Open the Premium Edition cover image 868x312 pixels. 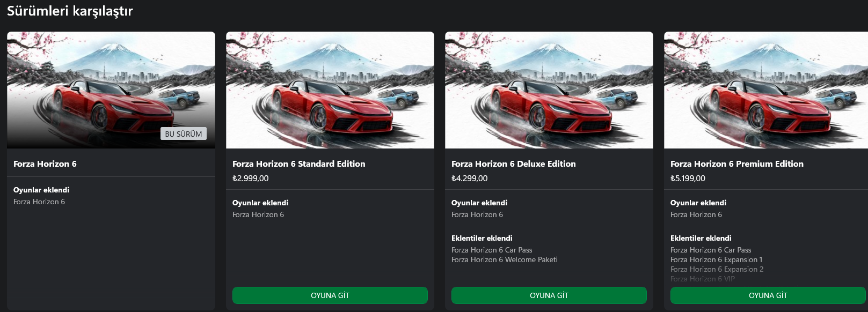[x=765, y=90]
